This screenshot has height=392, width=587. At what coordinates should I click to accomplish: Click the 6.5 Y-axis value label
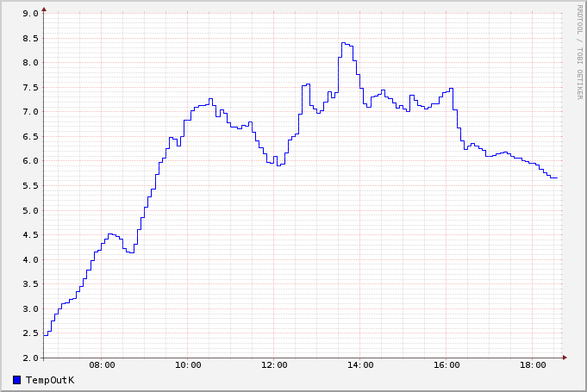(x=30, y=136)
